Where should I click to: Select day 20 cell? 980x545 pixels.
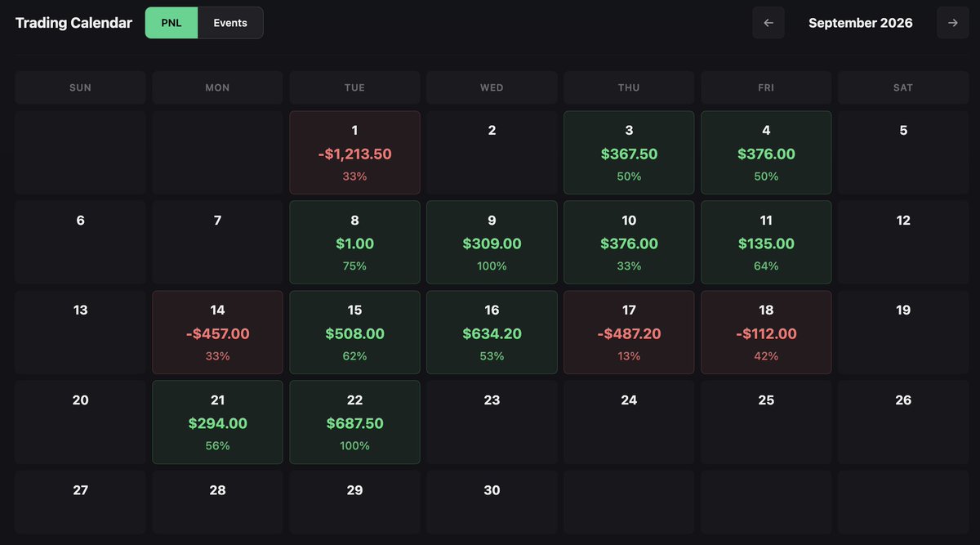pyautogui.click(x=80, y=422)
